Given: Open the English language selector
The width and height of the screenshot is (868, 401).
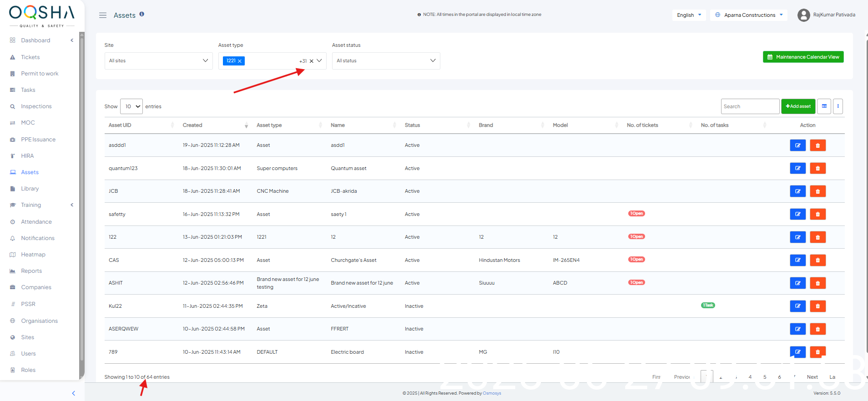Looking at the screenshot, I should pos(689,15).
